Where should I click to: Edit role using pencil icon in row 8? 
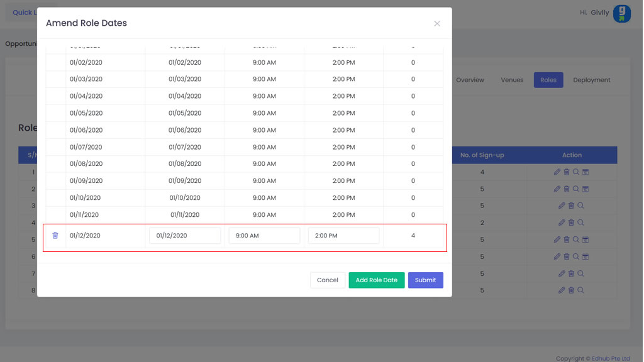(x=562, y=291)
